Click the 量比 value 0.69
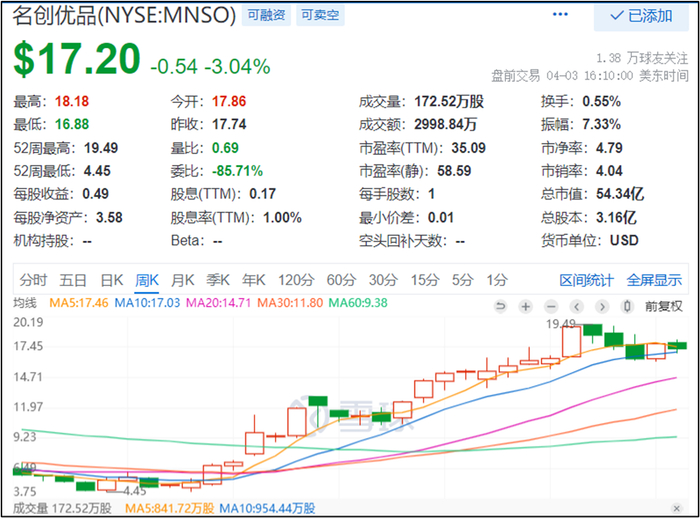Image resolution: width=700 pixels, height=518 pixels. coord(225,148)
